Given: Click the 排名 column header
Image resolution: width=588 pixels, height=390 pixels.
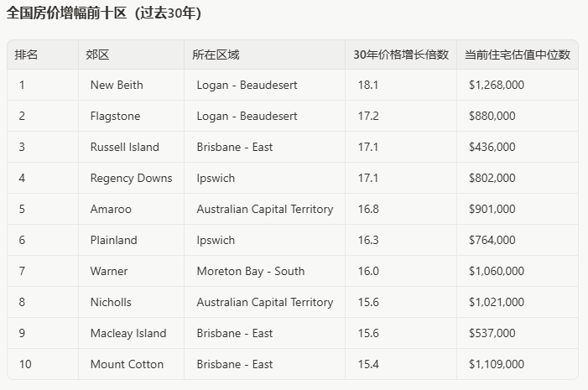Looking at the screenshot, I should coord(27,55).
